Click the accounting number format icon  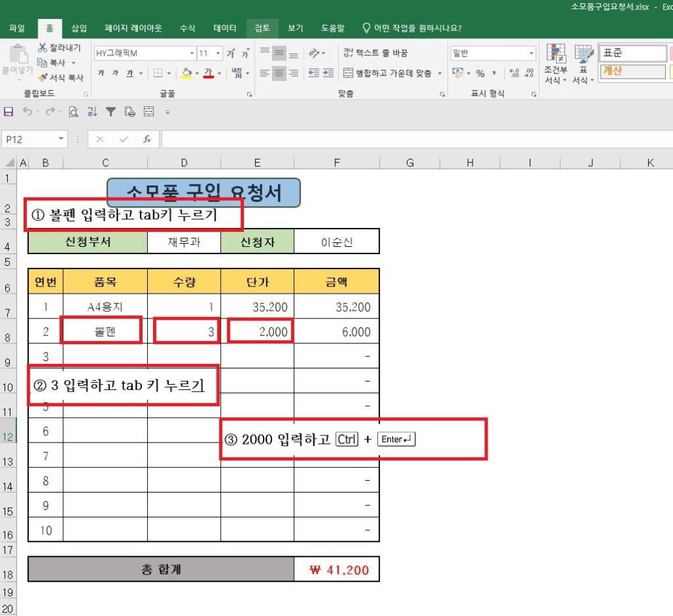[457, 73]
